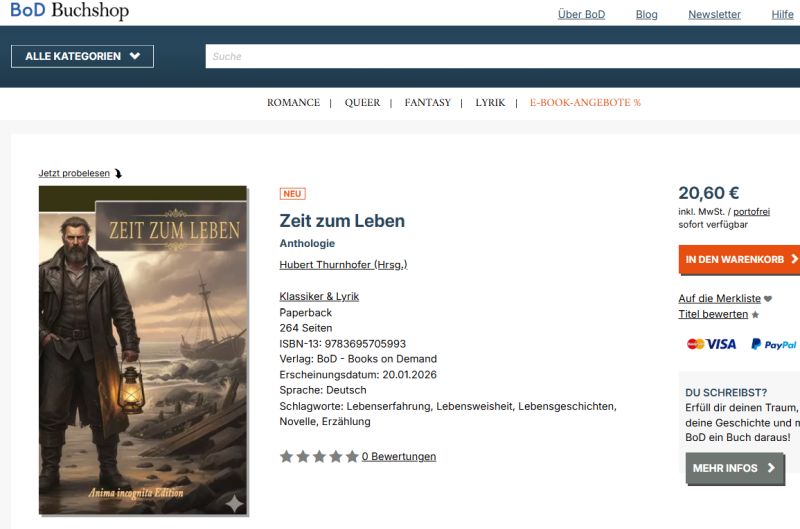Click the heart icon beside Merkliste
Screen dimensions: 800x529
pyautogui.click(x=768, y=299)
